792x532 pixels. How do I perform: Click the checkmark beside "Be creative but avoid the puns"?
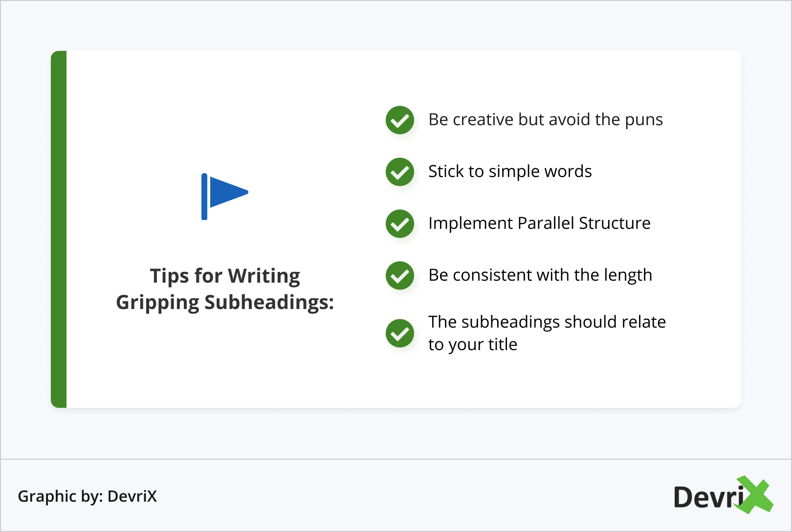(400, 120)
